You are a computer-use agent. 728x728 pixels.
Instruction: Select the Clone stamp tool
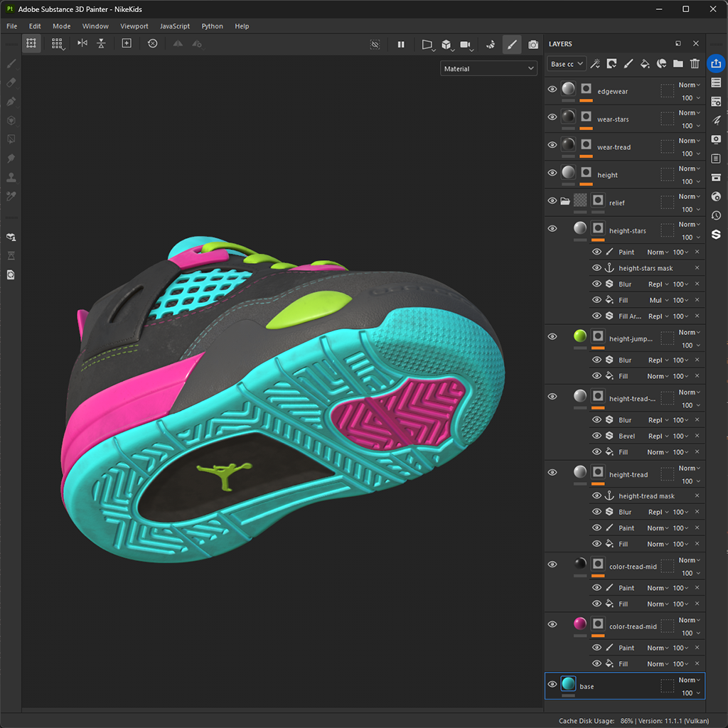(11, 177)
